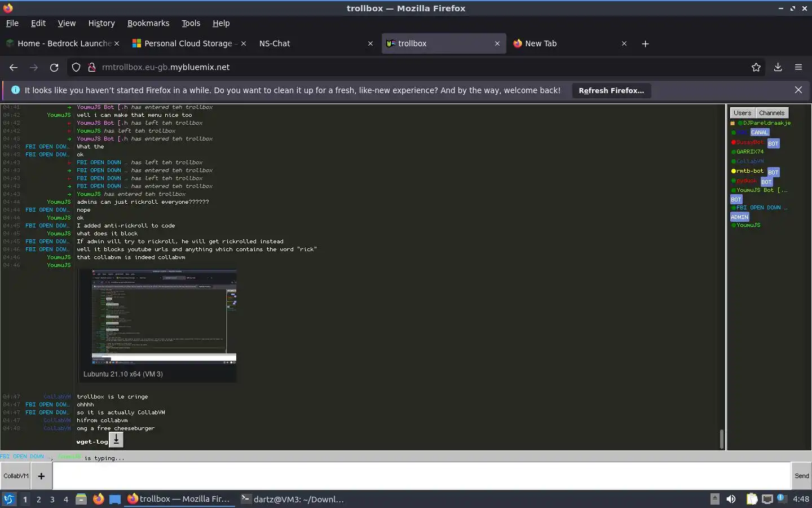Open the volume control tray icon

pos(731,499)
